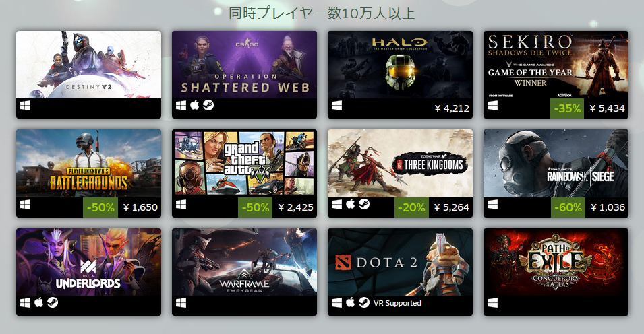This screenshot has width=644, height=334.
Task: Open the Halo Master Chief Collection banner
Action: pos(400,65)
